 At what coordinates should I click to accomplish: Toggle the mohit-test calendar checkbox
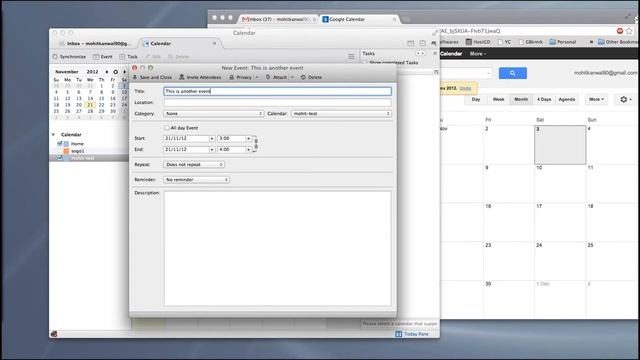pyautogui.click(x=60, y=158)
